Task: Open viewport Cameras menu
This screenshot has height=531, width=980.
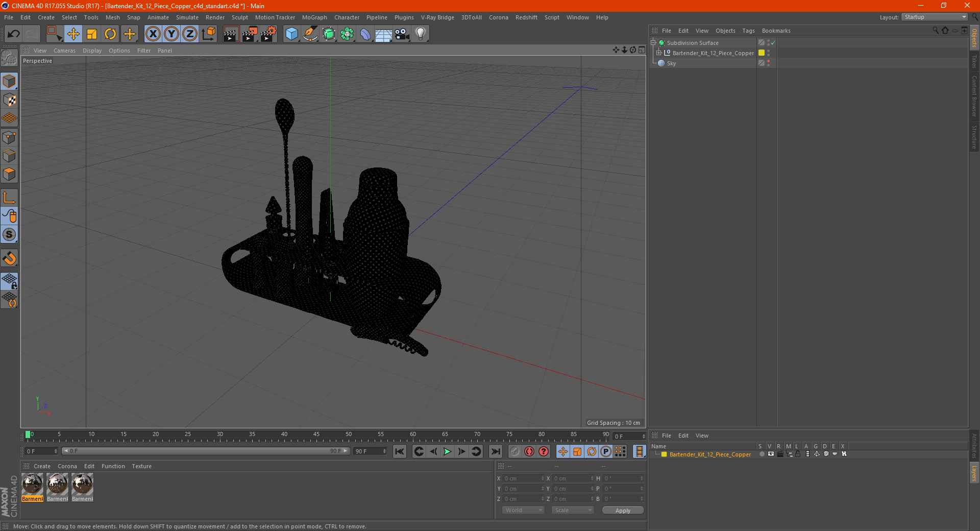Action: point(64,51)
